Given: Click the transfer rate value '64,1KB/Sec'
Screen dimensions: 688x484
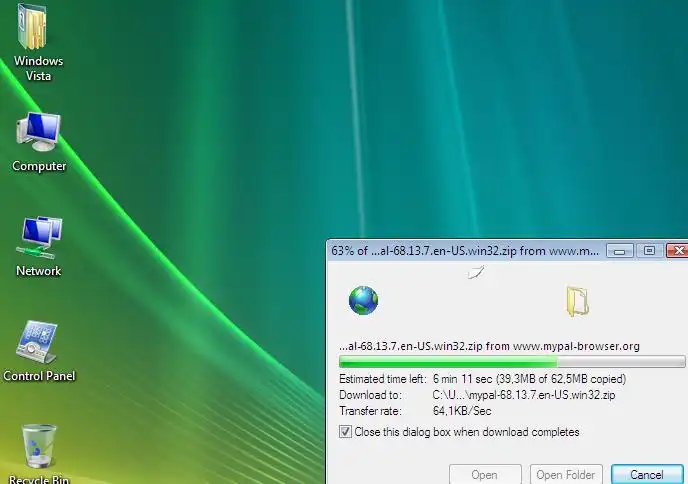Looking at the screenshot, I should (462, 411).
